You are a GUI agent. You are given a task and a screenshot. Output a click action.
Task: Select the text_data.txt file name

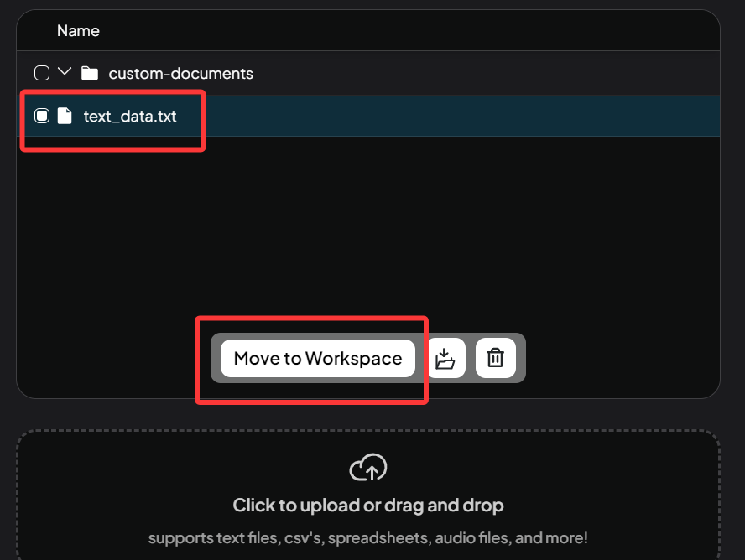(130, 117)
